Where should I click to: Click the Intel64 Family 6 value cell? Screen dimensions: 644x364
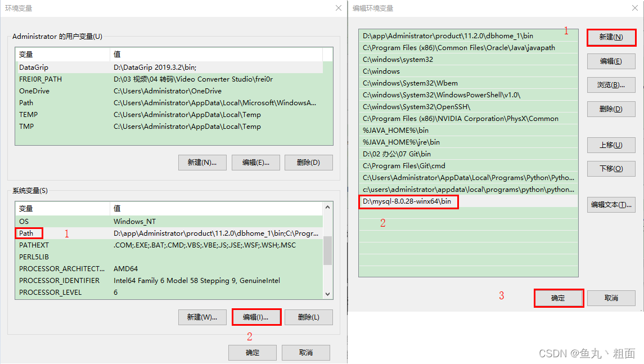(197, 281)
